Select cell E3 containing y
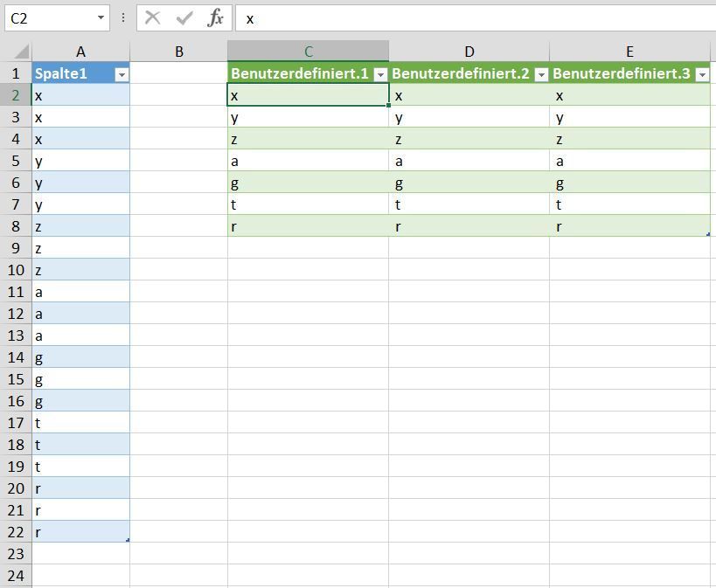The image size is (716, 588). (x=629, y=117)
